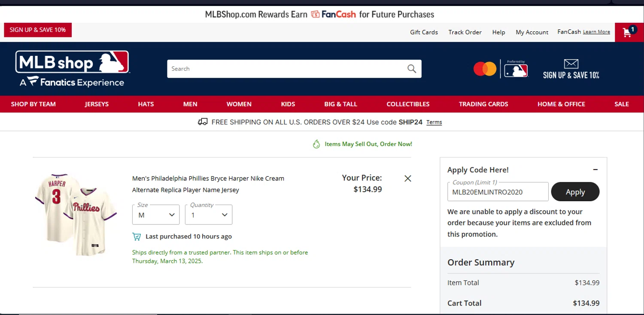The width and height of the screenshot is (644, 315).
Task: Click the Cart Total amount
Action: (586, 303)
